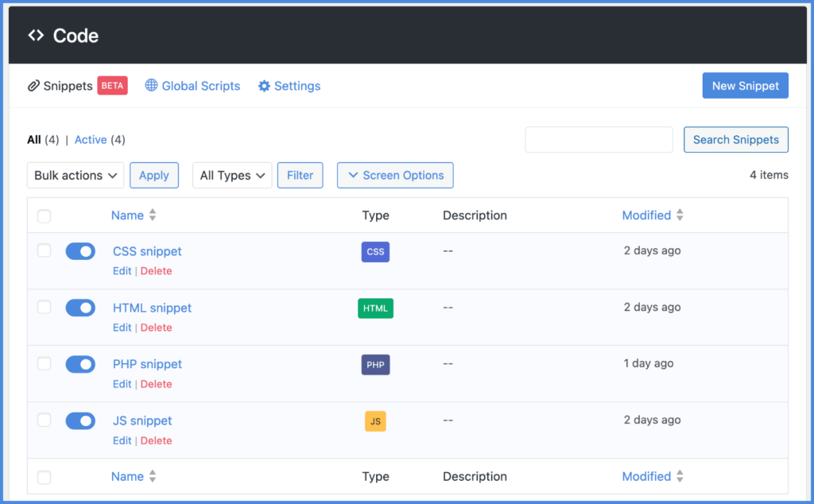This screenshot has width=814, height=504.
Task: Click the HTML type badge
Action: [x=375, y=308]
